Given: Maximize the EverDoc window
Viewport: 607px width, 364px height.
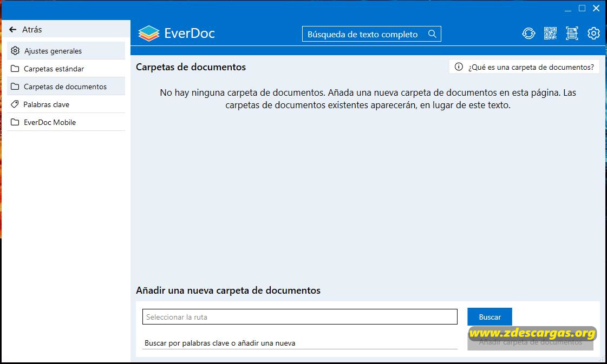Looking at the screenshot, I should (582, 8).
